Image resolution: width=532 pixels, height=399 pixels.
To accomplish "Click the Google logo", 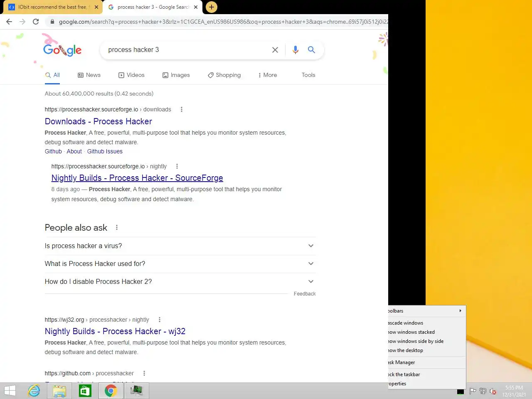I will pos(63,50).
